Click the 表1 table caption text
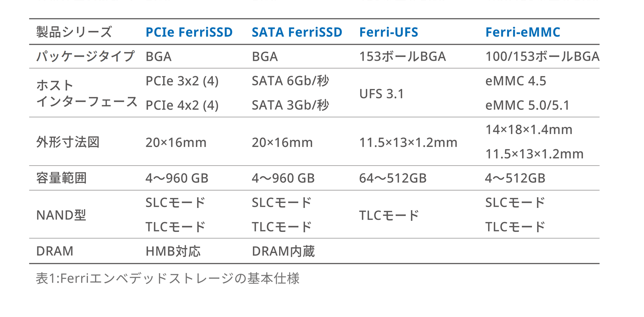The height and width of the screenshot is (317, 644). click(x=167, y=278)
